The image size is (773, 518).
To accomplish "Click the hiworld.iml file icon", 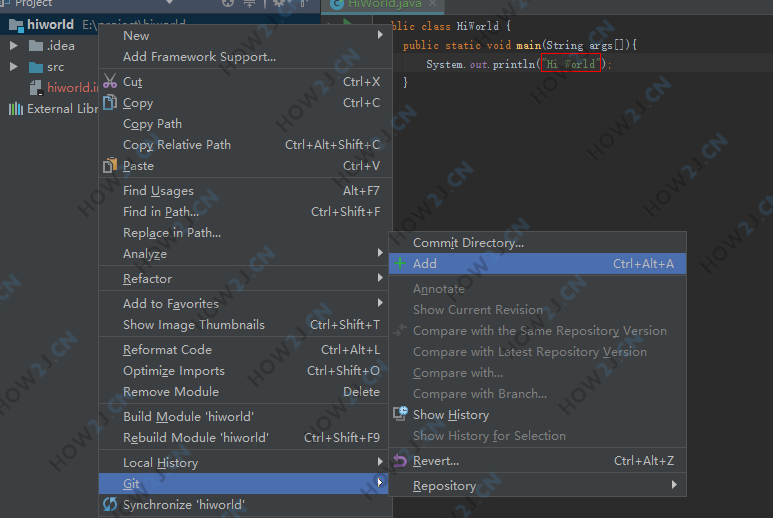I will (36, 88).
